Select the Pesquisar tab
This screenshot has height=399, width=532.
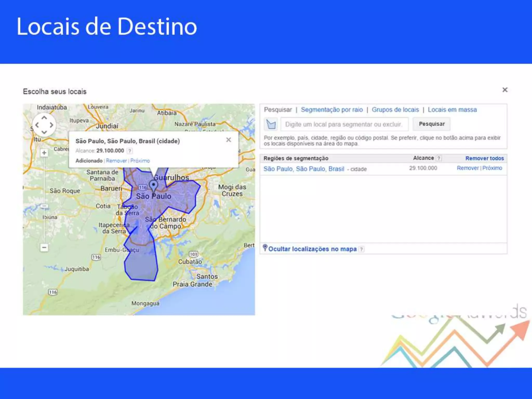[278, 110]
